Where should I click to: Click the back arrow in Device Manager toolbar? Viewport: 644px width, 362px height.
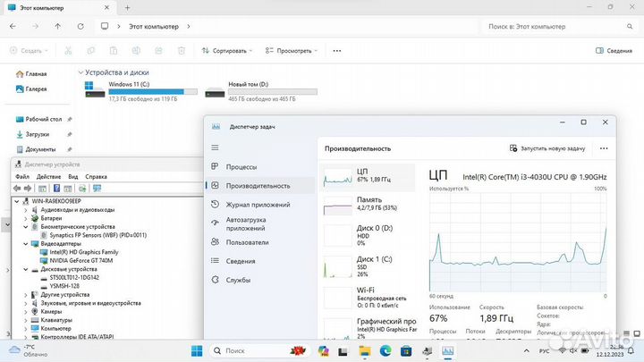(x=17, y=189)
